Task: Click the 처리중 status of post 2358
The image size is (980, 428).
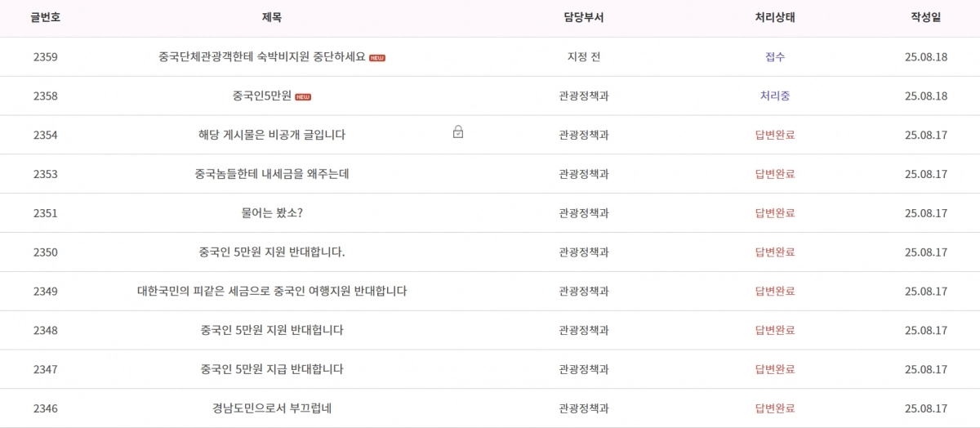Action: tap(775, 96)
